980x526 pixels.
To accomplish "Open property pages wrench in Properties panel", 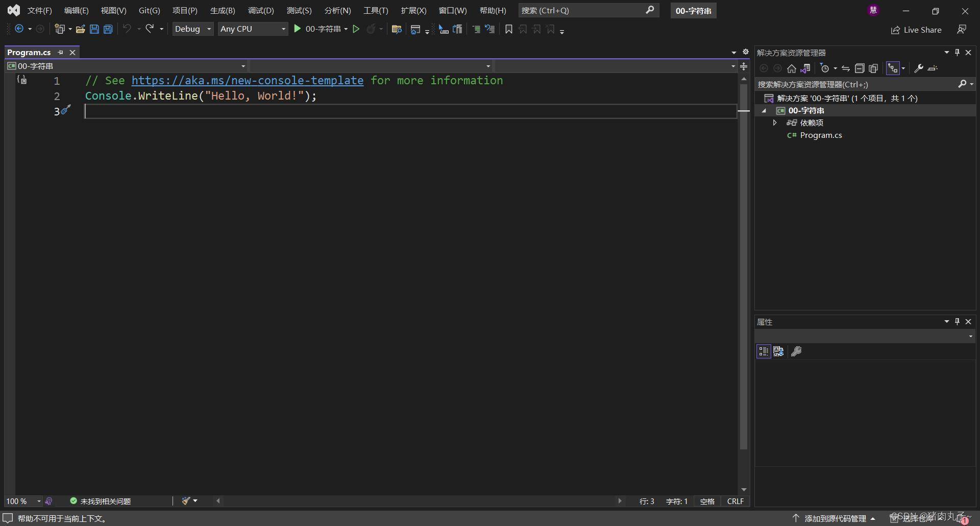I will pyautogui.click(x=796, y=351).
